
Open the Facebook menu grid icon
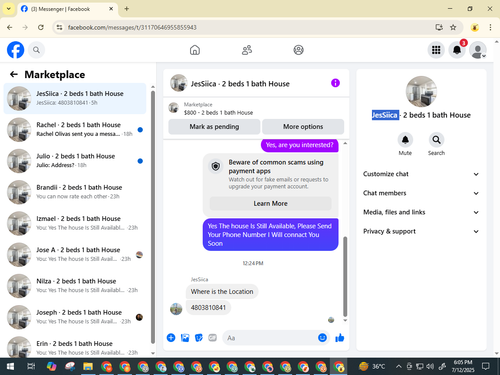tap(436, 50)
